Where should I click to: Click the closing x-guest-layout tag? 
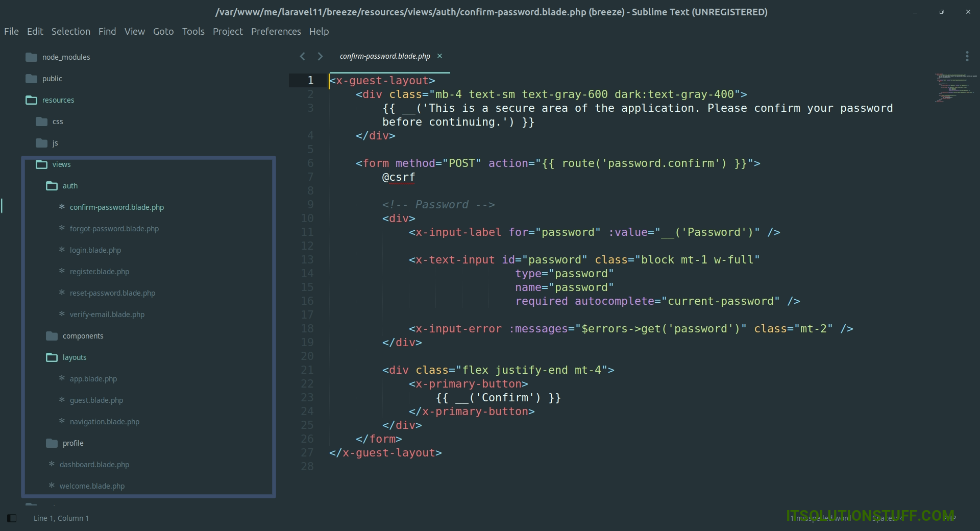click(x=386, y=453)
